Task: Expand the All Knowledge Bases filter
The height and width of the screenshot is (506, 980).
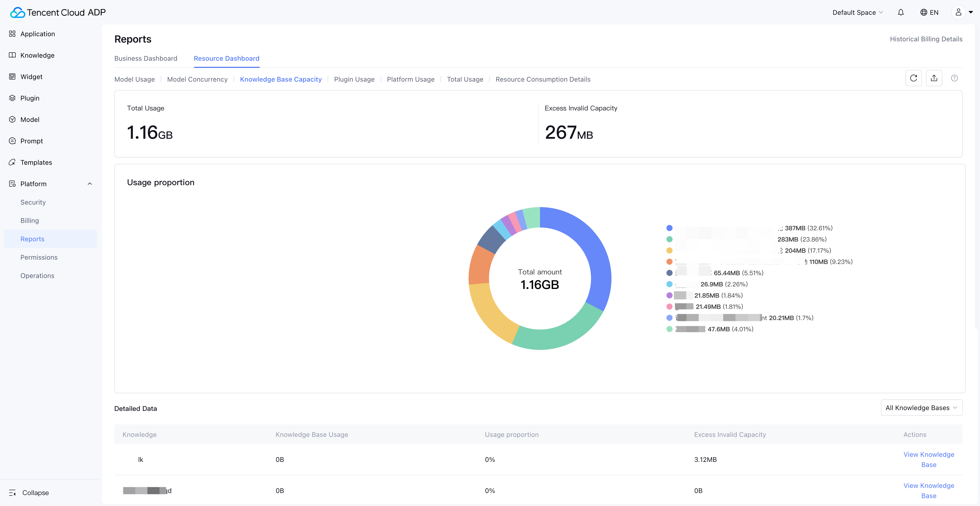Action: pyautogui.click(x=921, y=408)
